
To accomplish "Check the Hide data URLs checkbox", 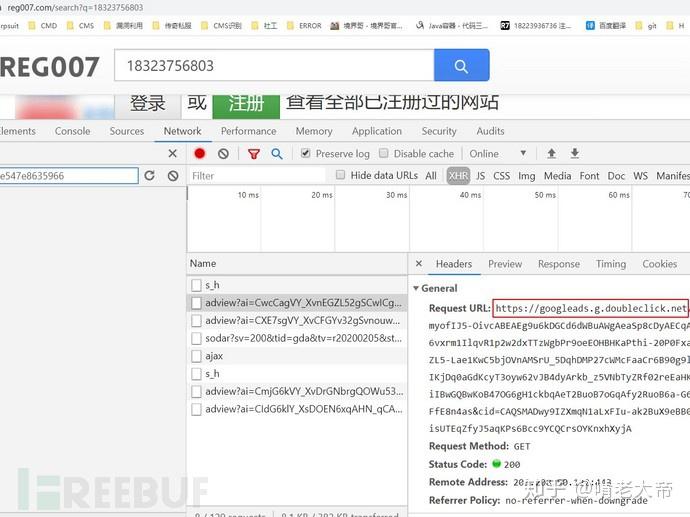I will [340, 175].
